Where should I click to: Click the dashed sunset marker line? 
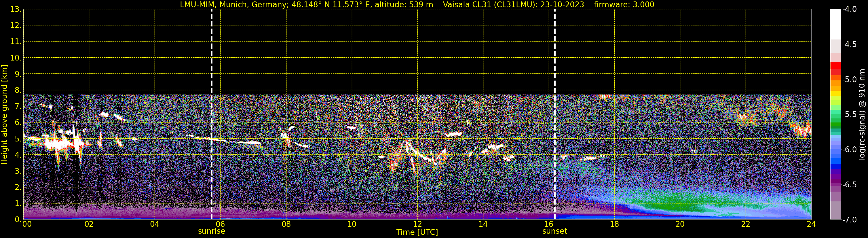click(x=555, y=114)
